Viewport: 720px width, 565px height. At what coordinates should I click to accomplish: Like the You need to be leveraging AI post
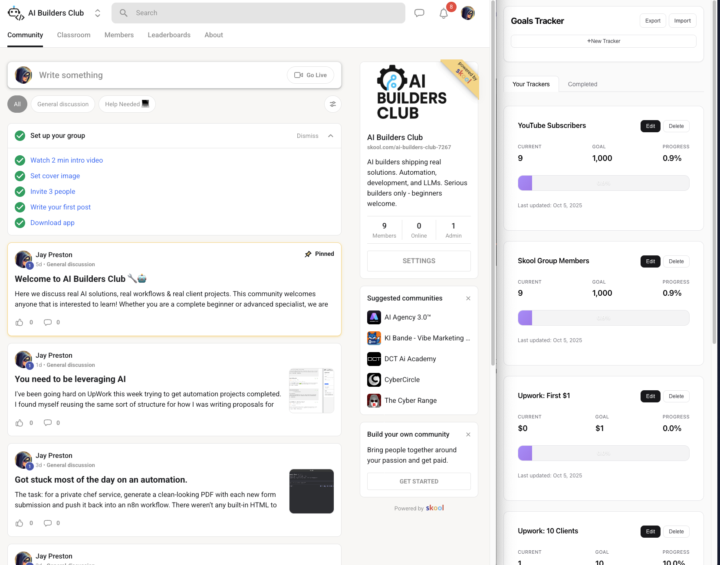[19, 423]
